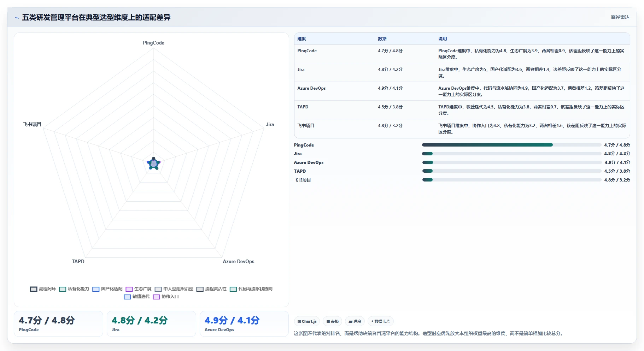Screen dimensions: 644x351
Task: Click the 表格 tag pill
Action: point(332,321)
